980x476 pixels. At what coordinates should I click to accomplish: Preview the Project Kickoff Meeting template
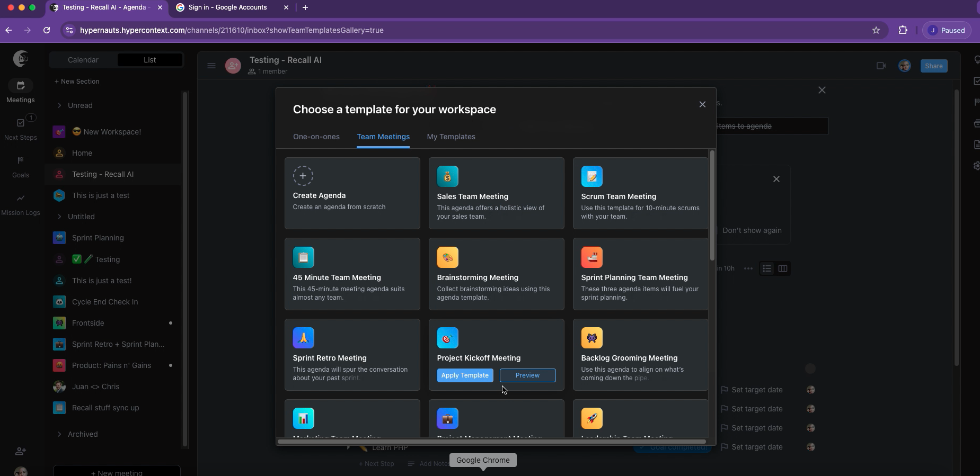[x=527, y=375]
